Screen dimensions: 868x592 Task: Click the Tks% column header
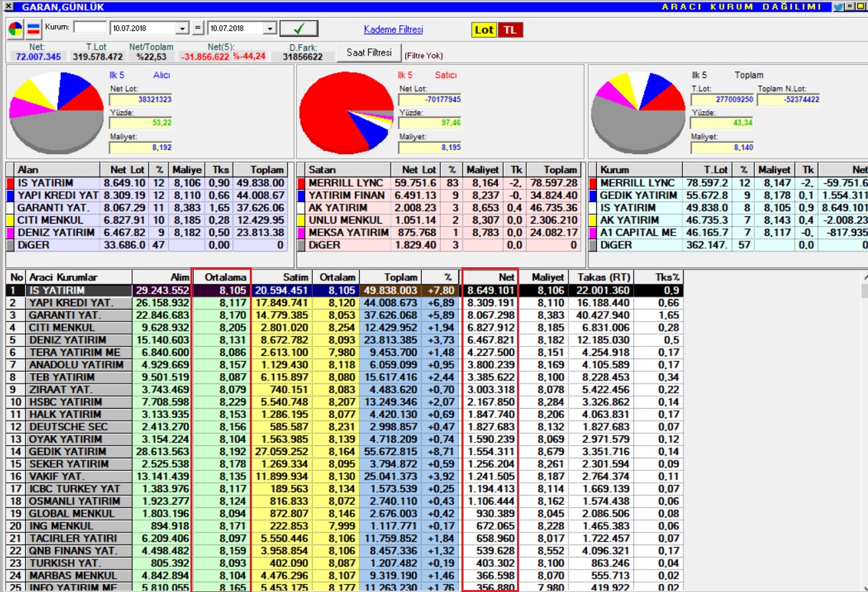[658, 277]
